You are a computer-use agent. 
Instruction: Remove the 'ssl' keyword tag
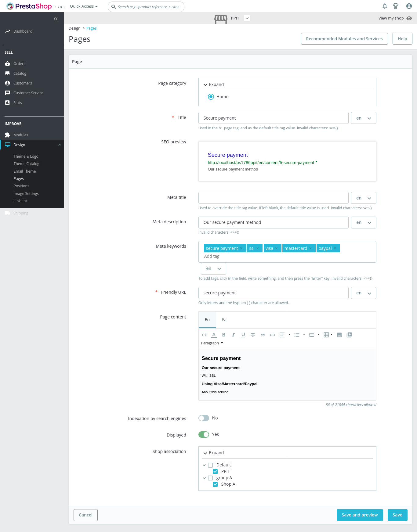pos(258,248)
